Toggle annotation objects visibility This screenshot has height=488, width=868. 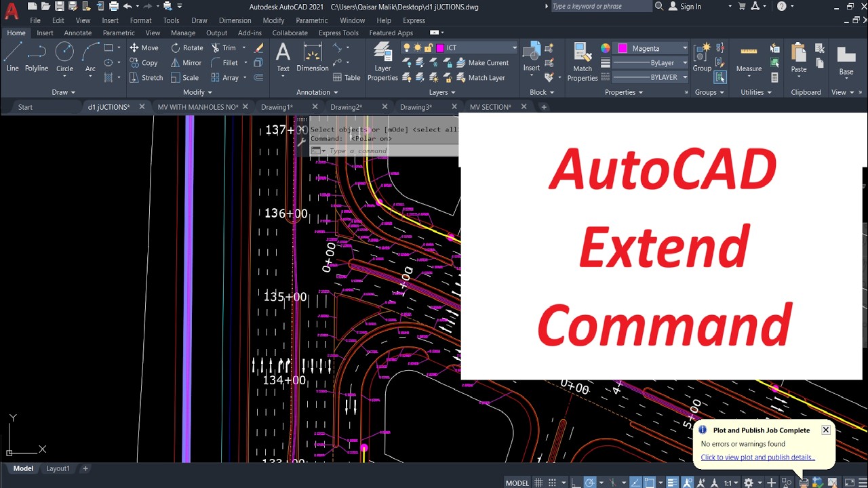pyautogui.click(x=688, y=483)
